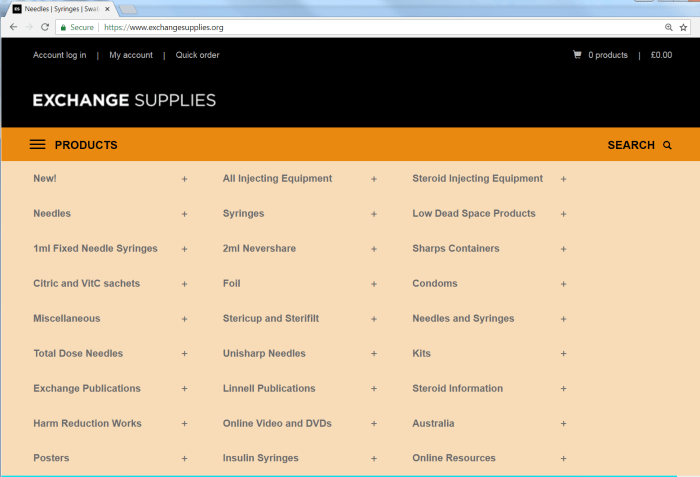Reload the page with the refresh icon
Screen dimensions: 700x477
coord(45,27)
